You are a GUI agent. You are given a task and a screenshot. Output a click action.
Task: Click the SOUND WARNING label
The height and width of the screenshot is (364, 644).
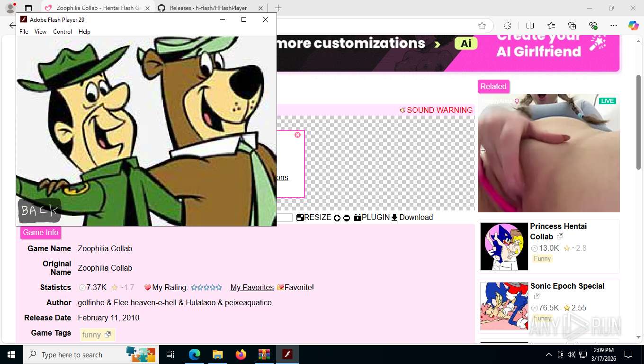436,110
